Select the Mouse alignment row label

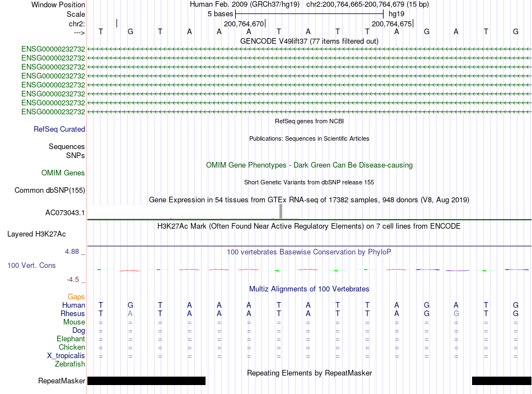tap(74, 322)
